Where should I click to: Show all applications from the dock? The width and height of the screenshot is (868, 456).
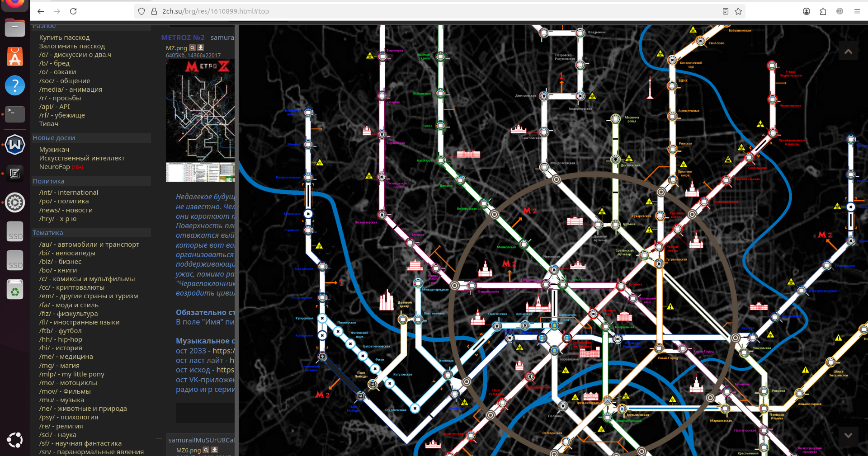point(15,440)
